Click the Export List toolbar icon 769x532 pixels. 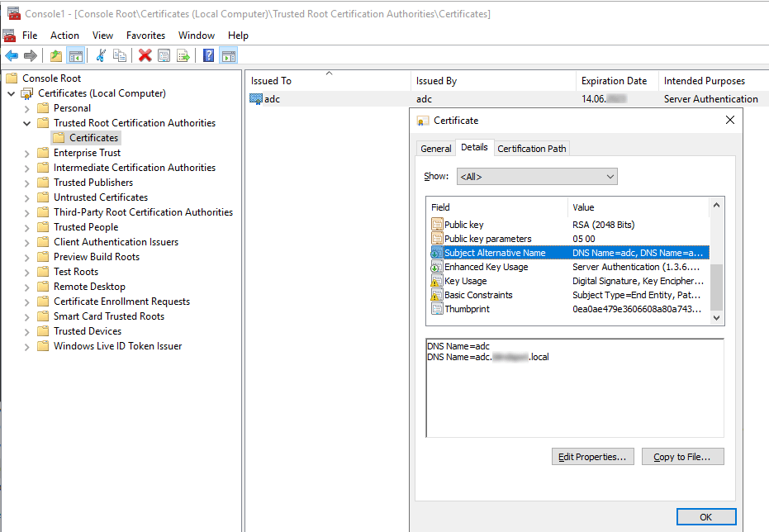pos(183,56)
